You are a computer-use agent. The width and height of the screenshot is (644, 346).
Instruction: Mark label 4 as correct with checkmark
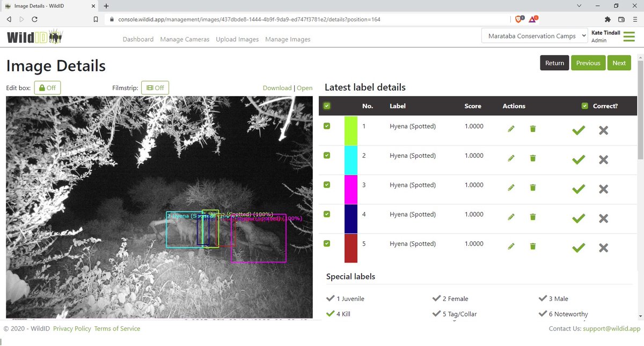tap(579, 218)
